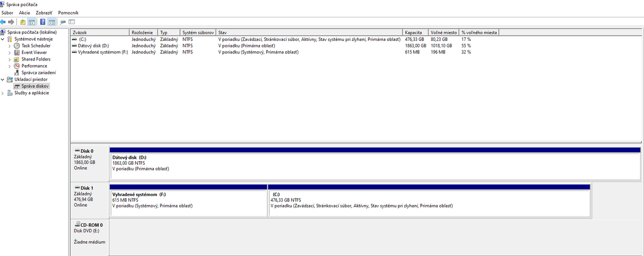This screenshot has width=644, height=256.
Task: Click the 196 MB free space cell
Action: pos(438,52)
